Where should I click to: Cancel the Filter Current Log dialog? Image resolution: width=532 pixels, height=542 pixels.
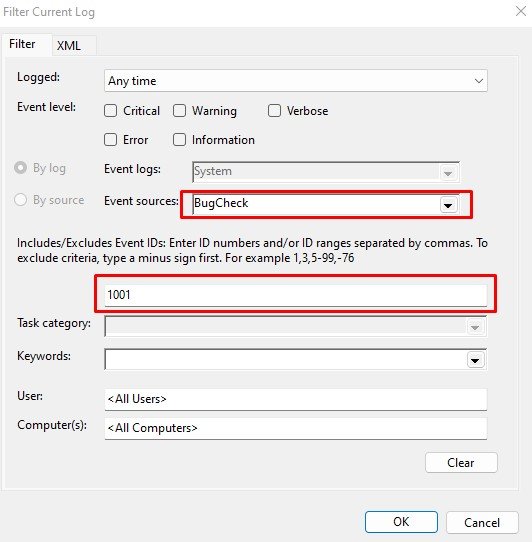pyautogui.click(x=482, y=523)
